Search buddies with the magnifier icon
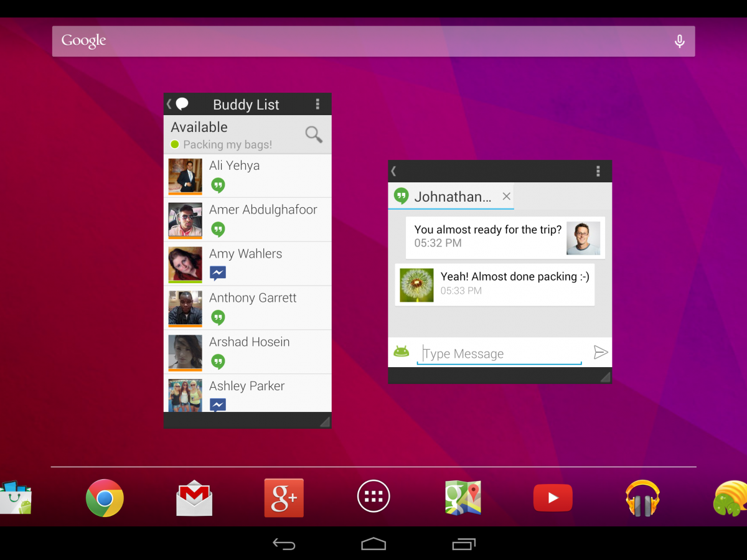This screenshot has height=560, width=747. click(314, 134)
